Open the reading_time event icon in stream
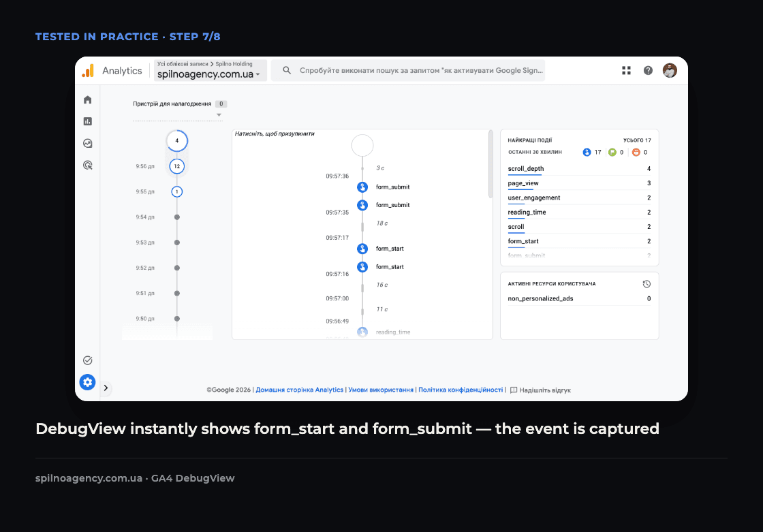Screen dimensions: 763x532 click(x=362, y=332)
